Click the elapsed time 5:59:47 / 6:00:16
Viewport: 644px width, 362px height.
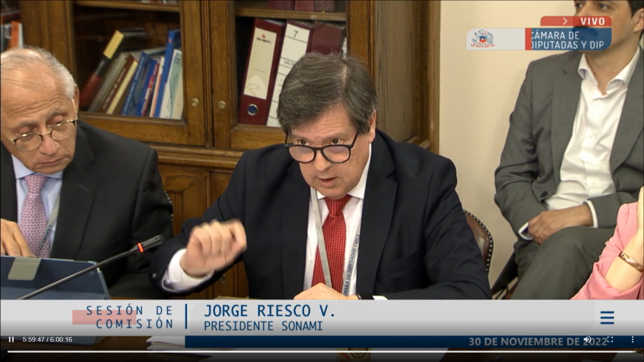point(47,339)
